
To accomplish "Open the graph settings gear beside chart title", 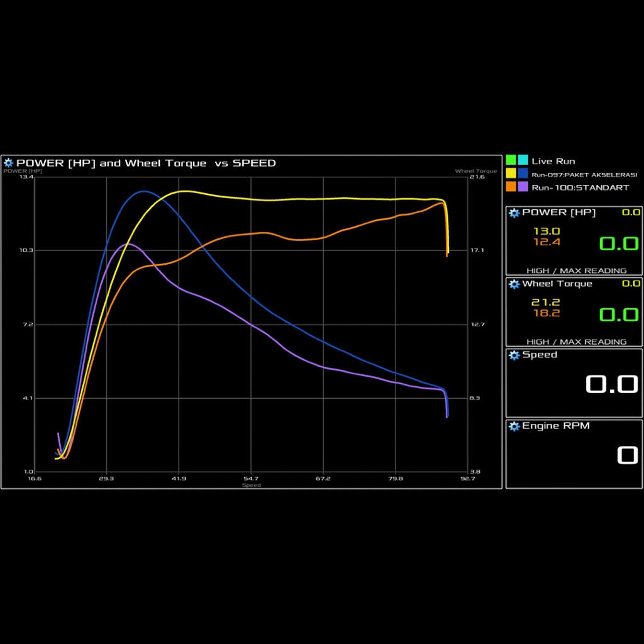I will [x=9, y=163].
